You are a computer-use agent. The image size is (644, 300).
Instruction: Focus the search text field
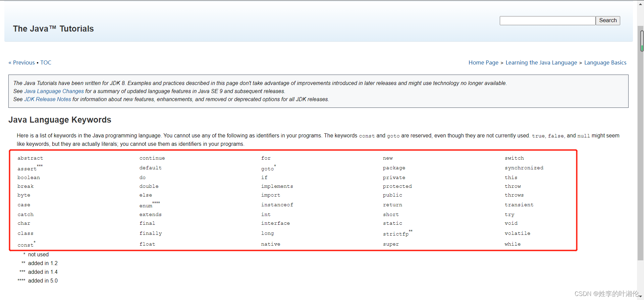click(x=547, y=20)
